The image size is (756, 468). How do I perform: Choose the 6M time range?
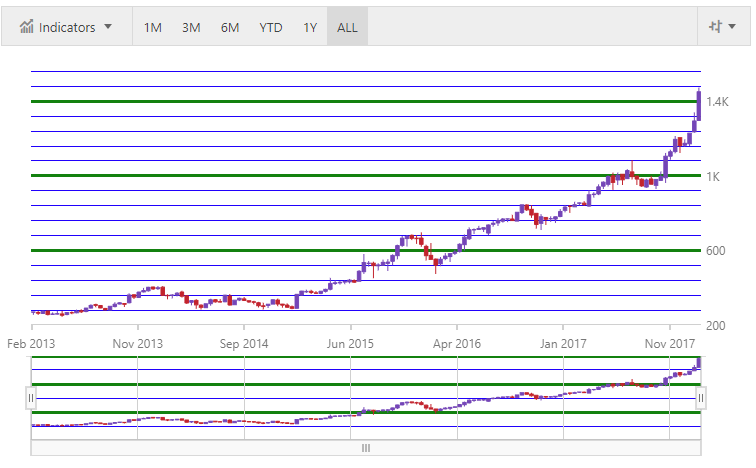click(230, 27)
